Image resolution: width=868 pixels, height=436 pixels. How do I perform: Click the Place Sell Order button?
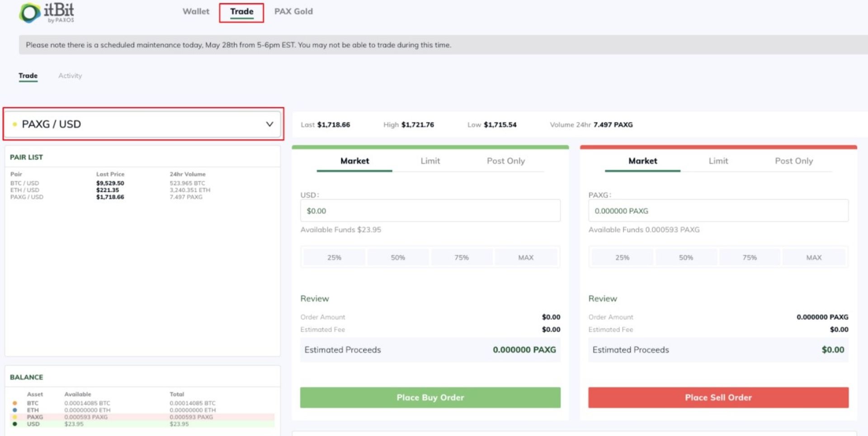[718, 398]
